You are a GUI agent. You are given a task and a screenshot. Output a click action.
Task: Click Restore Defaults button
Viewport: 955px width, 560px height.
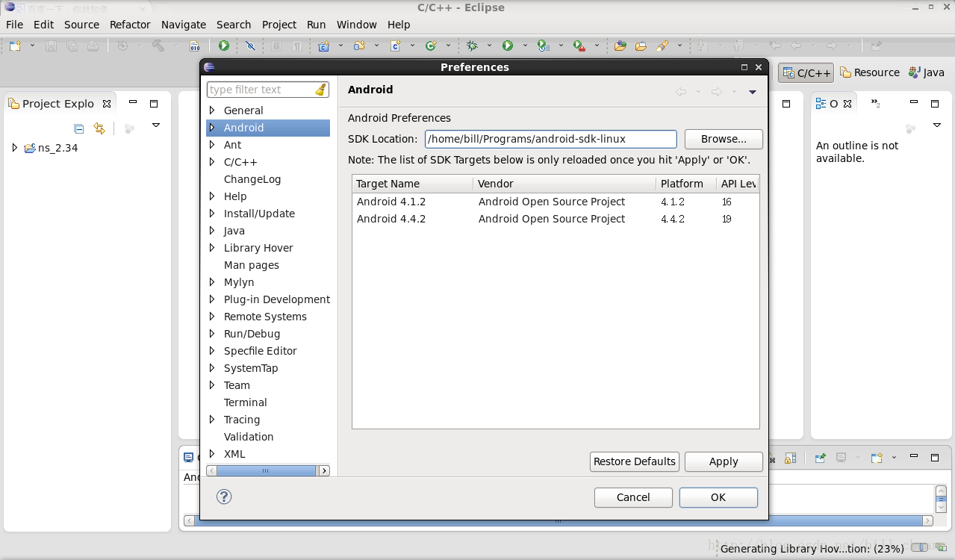coord(635,461)
